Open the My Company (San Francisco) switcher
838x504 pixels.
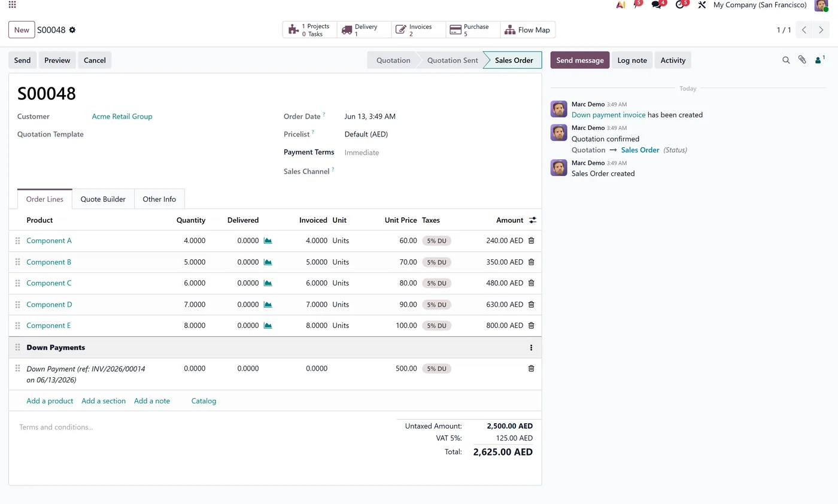[x=760, y=5]
